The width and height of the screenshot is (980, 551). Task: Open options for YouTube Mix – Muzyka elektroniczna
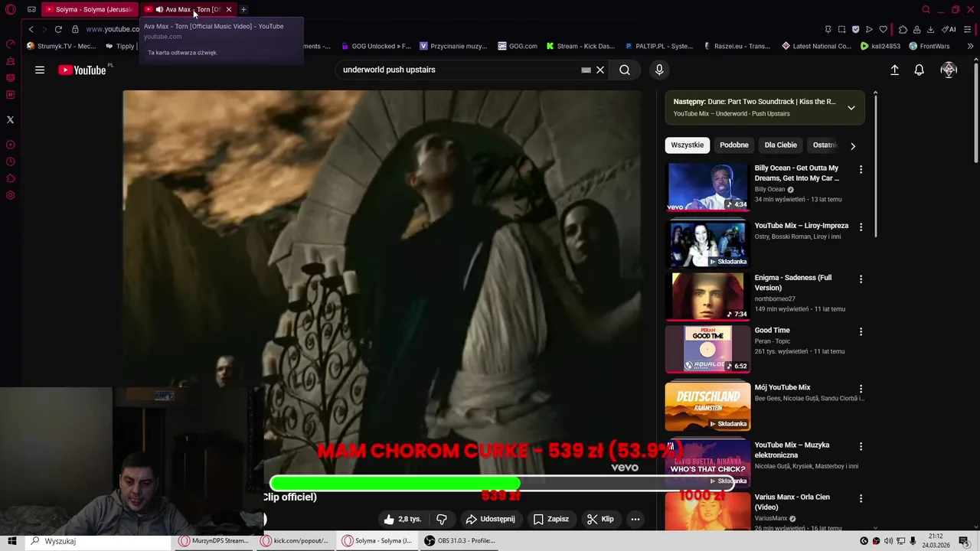(861, 446)
